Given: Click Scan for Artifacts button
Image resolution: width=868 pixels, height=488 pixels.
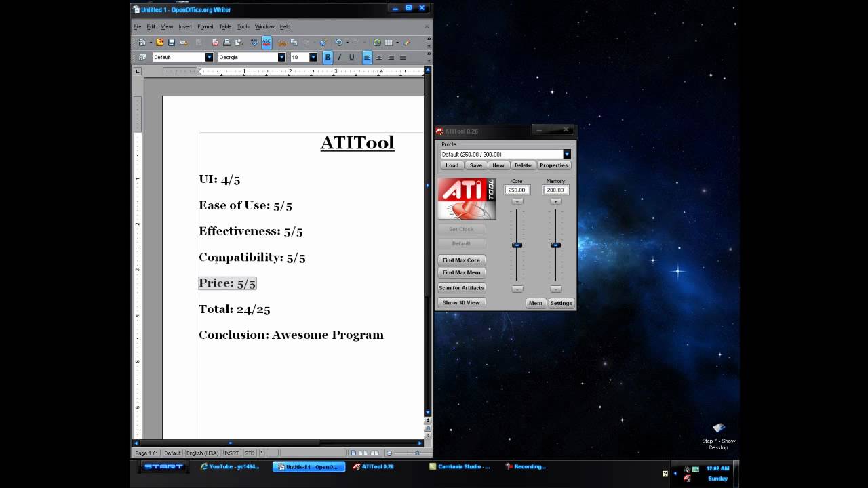Looking at the screenshot, I should click(x=461, y=288).
